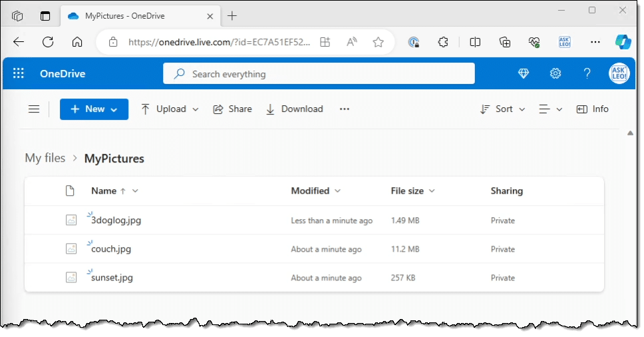
Task: Click the Premium diamond icon
Action: pyautogui.click(x=524, y=74)
